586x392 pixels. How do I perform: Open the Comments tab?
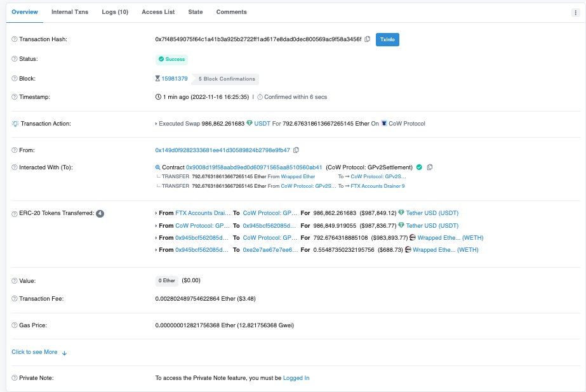pos(231,12)
